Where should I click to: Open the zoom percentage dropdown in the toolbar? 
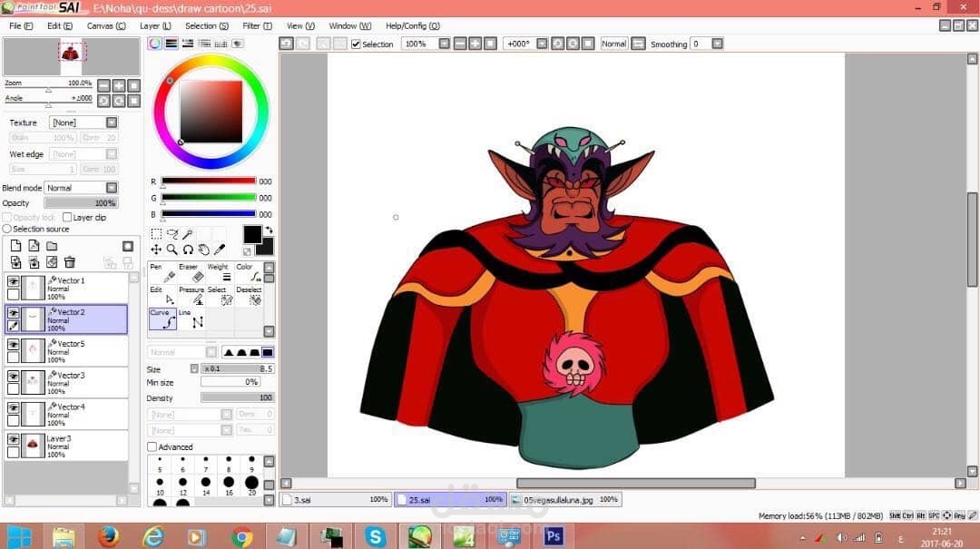(x=445, y=44)
